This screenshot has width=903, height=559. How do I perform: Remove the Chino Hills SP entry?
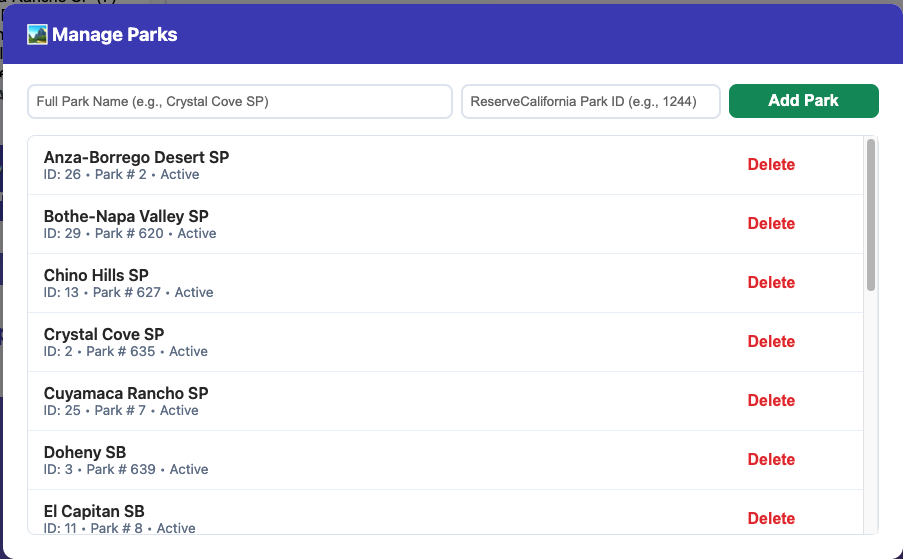771,283
